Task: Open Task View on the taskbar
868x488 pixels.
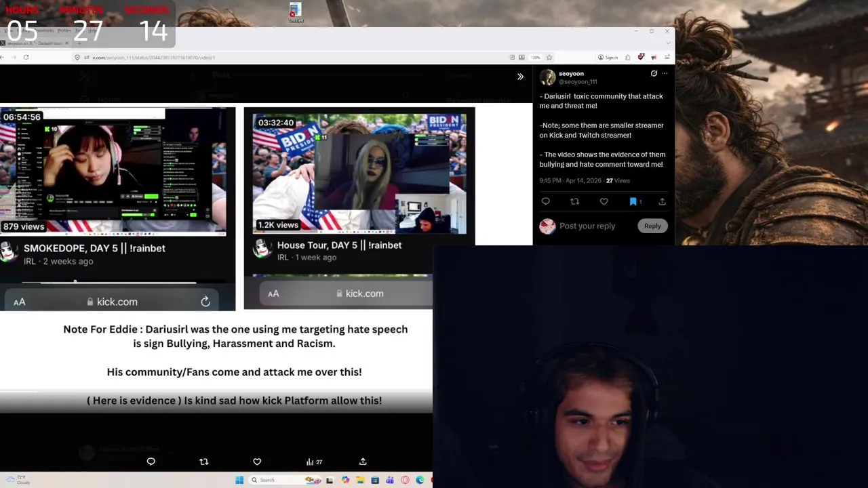Action: 330,480
